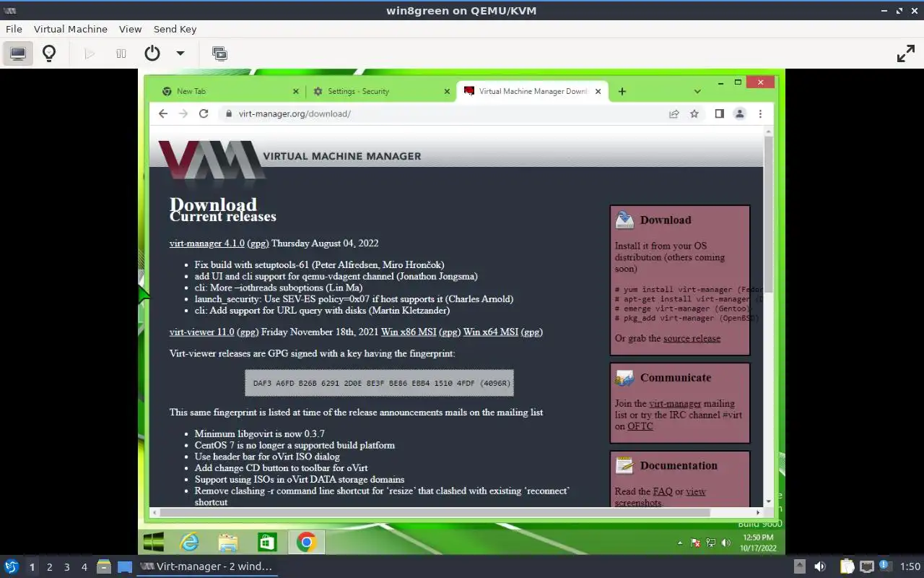Close the New Tab browser tab
The height and width of the screenshot is (578, 924).
coord(296,92)
